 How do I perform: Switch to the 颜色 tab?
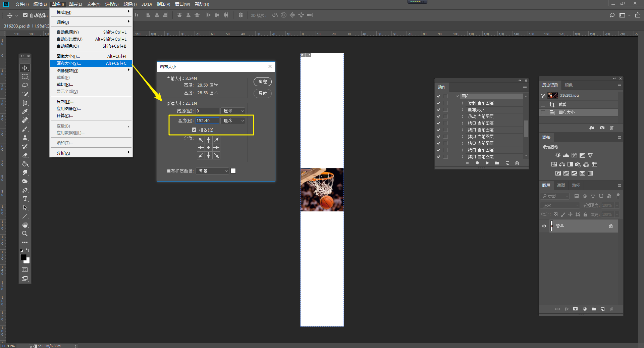pyautogui.click(x=569, y=85)
